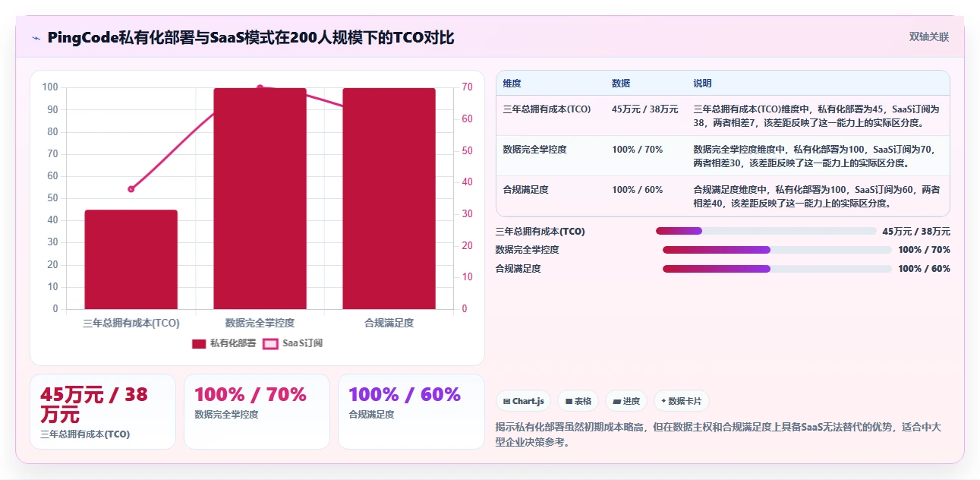Click the progress value 45万元 / 38万元
Image resolution: width=980 pixels, height=480 pixels.
916,232
